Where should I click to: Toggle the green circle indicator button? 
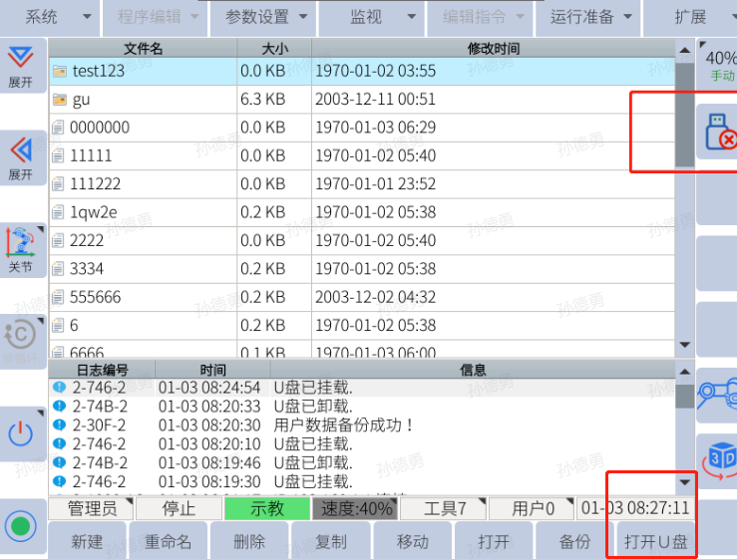20,525
